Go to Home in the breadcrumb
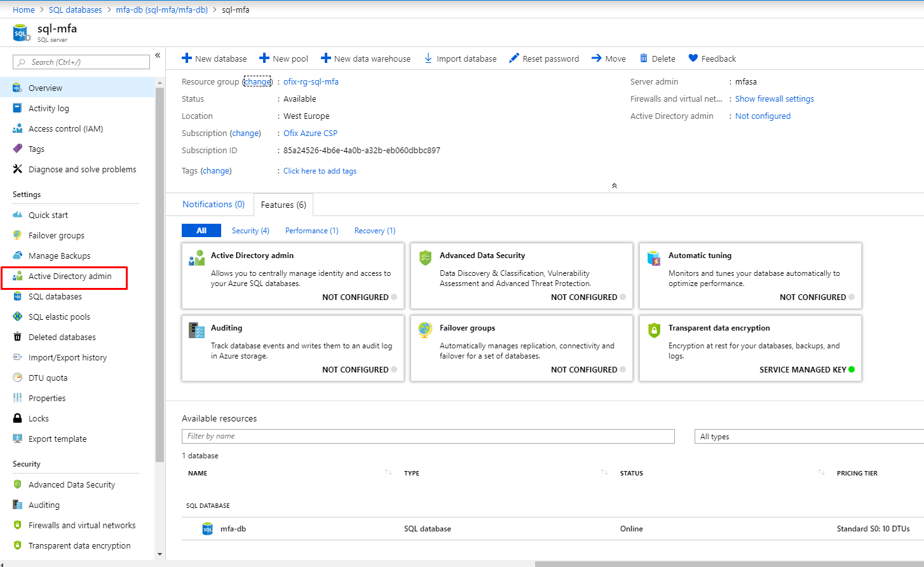The height and width of the screenshot is (567, 924). (24, 10)
